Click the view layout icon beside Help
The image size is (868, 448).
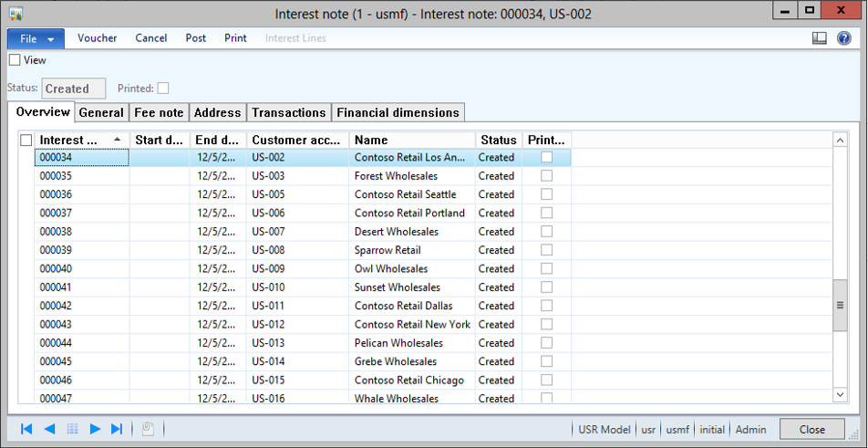click(x=820, y=38)
